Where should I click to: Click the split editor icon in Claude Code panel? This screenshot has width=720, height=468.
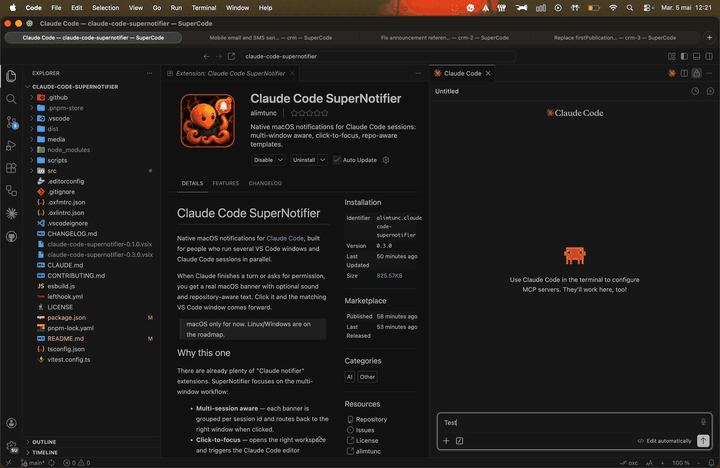pos(684,73)
